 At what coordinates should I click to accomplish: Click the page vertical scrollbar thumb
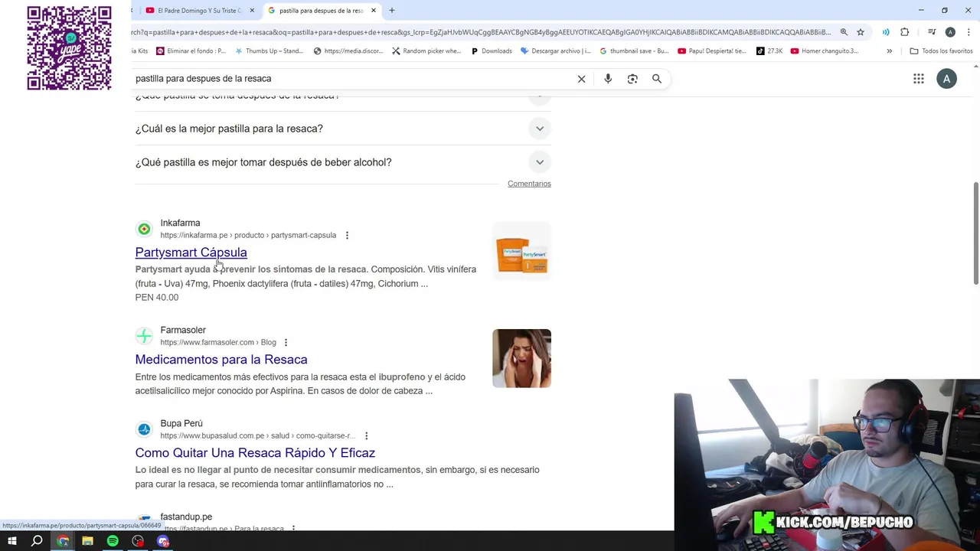(975, 234)
